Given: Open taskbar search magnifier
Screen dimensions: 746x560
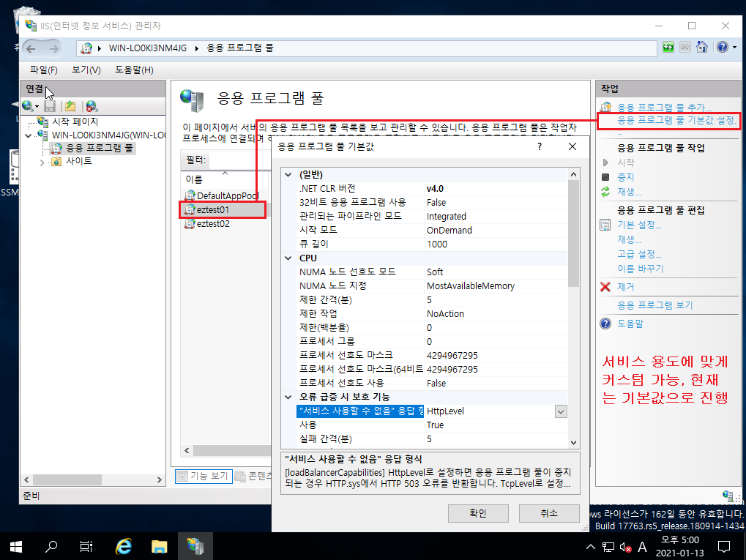Looking at the screenshot, I should click(x=51, y=546).
